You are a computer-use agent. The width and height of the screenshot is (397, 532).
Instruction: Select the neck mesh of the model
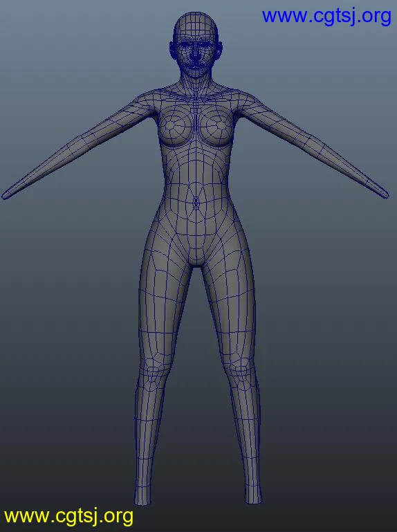coord(196,84)
